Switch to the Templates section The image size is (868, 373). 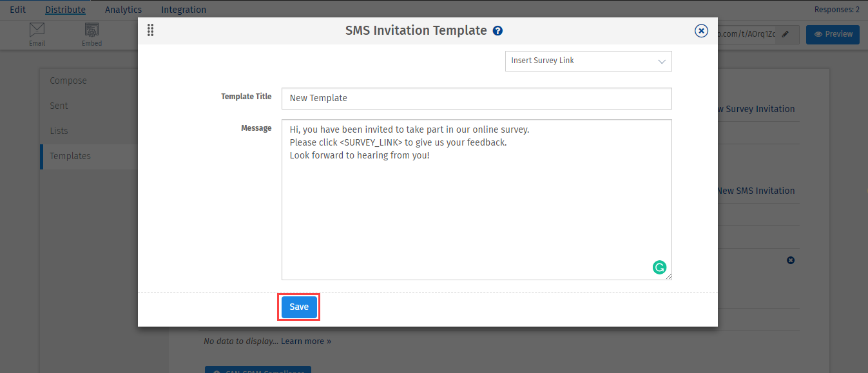[x=70, y=155]
